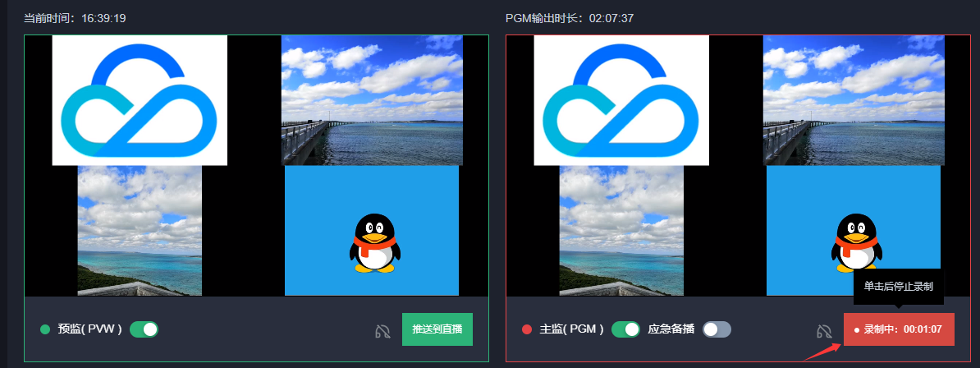Screen dimensions: 980x368
Task: Click the green status dot beside 预监
Action: click(x=45, y=329)
